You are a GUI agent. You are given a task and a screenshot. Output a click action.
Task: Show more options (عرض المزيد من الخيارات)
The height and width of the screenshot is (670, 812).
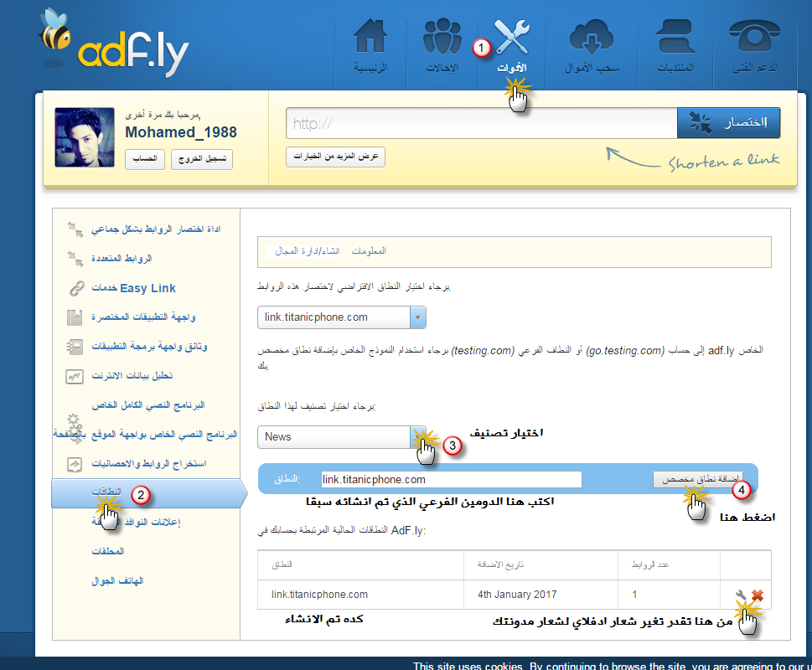coord(335,157)
